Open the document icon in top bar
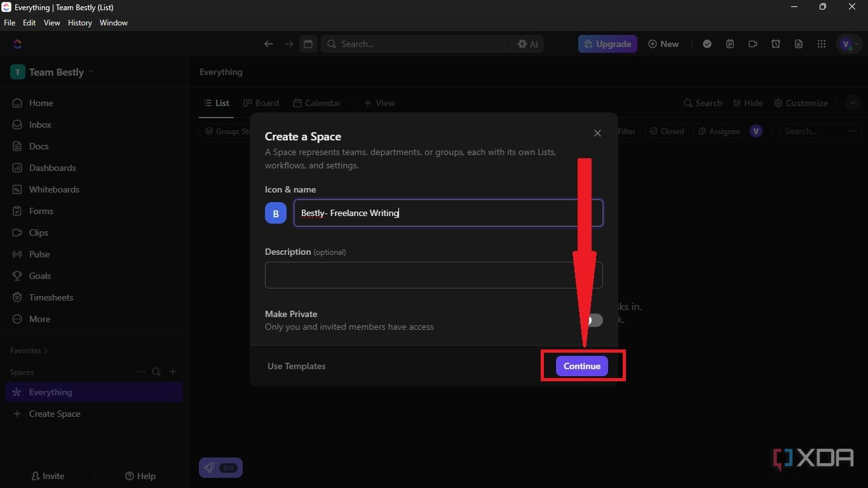This screenshot has width=868, height=488. pos(799,44)
